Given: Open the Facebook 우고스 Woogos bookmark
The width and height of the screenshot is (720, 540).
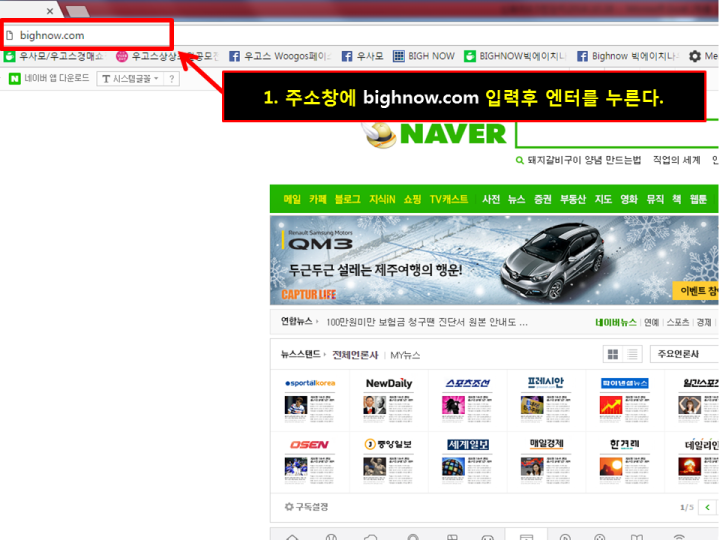Looking at the screenshot, I should [280, 56].
